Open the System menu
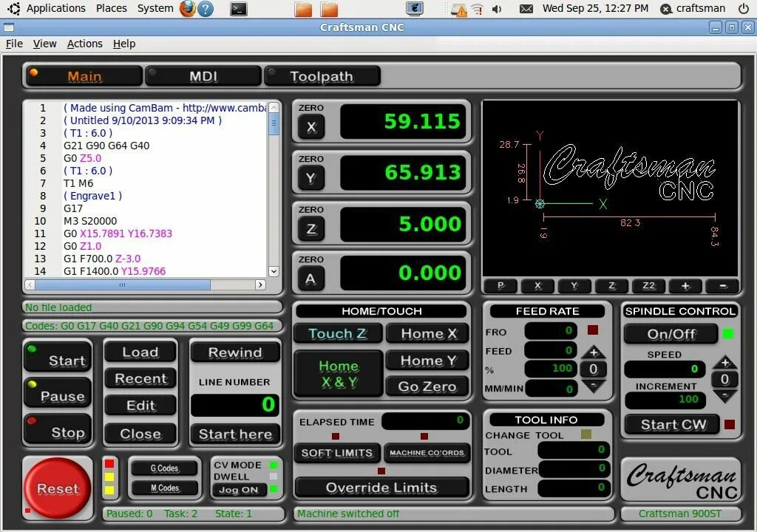The image size is (757, 532). [x=155, y=8]
